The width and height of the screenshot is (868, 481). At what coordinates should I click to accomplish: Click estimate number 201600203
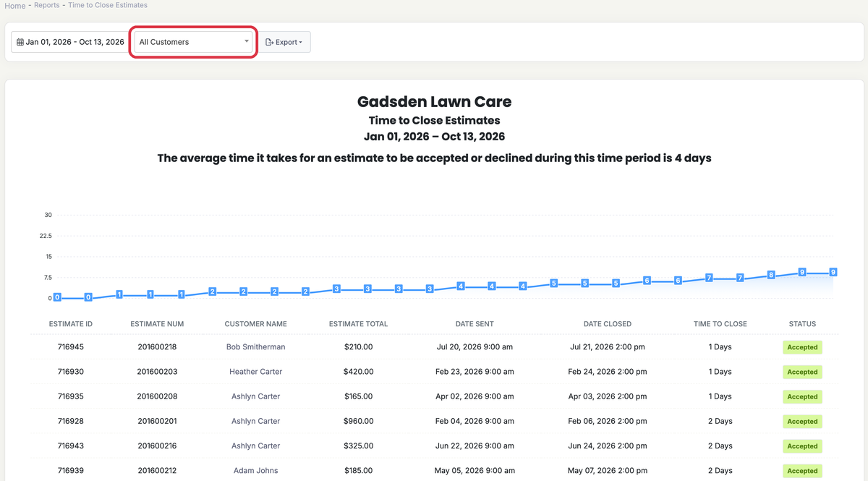157,372
